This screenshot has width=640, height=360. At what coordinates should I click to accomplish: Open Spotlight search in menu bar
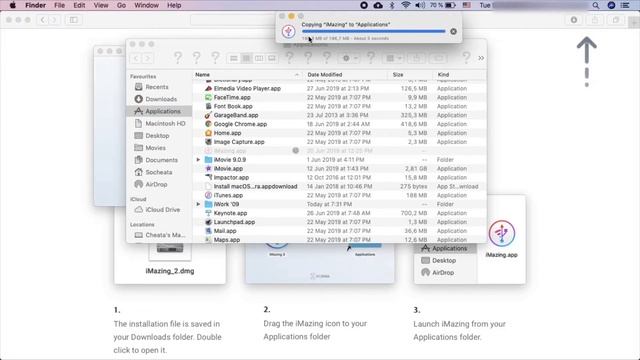[x=596, y=5]
